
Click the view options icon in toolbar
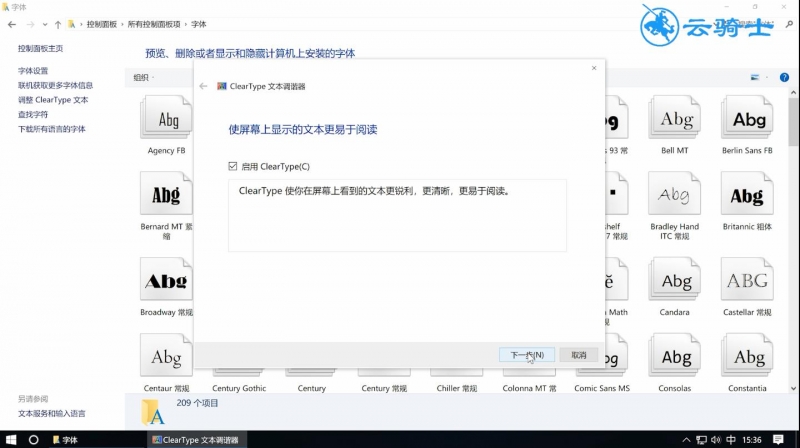tap(755, 78)
